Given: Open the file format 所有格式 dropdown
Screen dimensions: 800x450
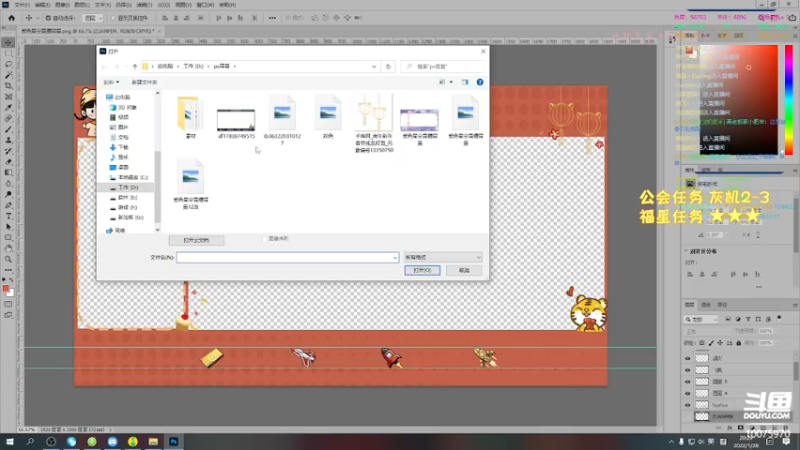Looking at the screenshot, I should [443, 258].
